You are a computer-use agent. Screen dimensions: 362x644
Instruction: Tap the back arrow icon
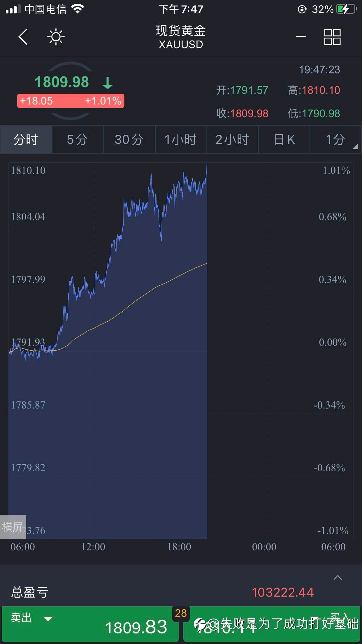click(23, 37)
